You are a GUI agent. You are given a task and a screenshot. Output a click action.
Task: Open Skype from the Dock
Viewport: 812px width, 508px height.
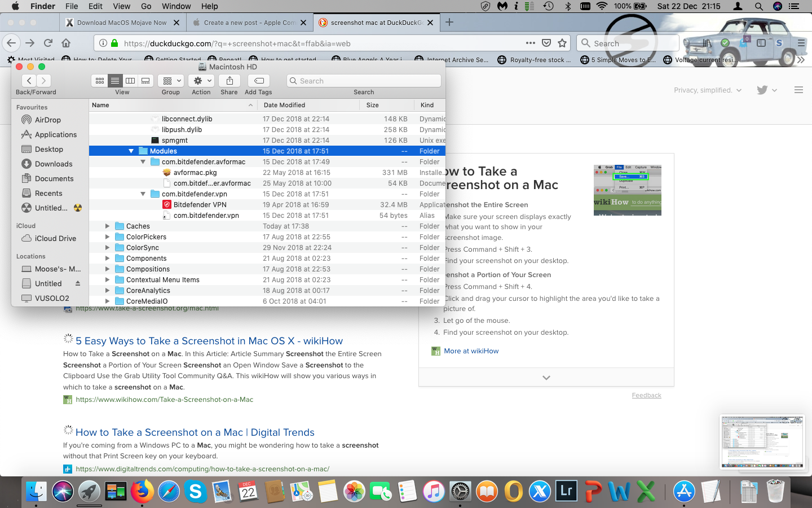coord(195,492)
